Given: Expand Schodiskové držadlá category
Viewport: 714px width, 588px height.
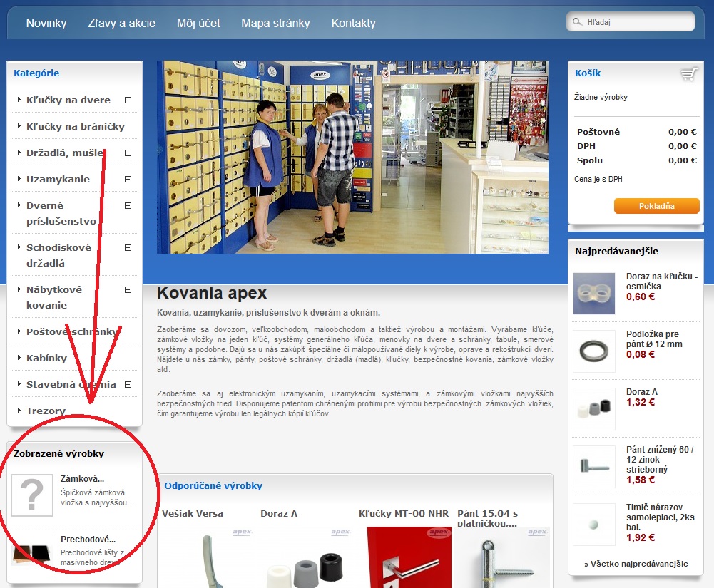Looking at the screenshot, I should click(x=128, y=247).
